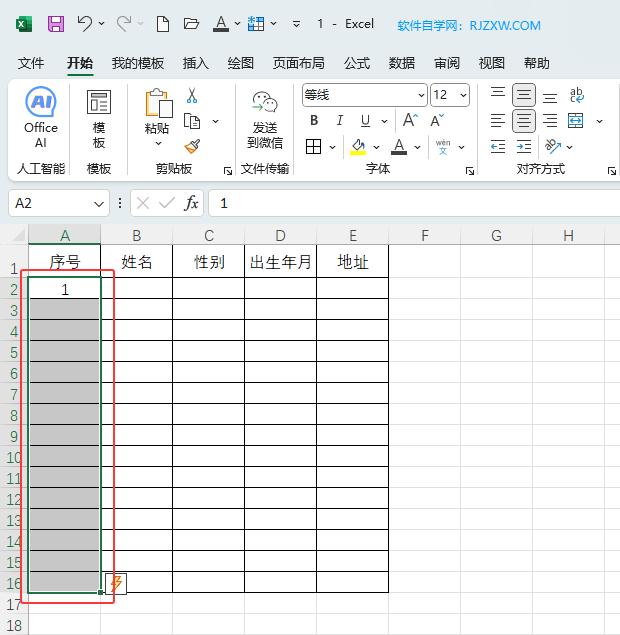The image size is (620, 635).
Task: Apply the font color A swatch
Action: (399, 147)
